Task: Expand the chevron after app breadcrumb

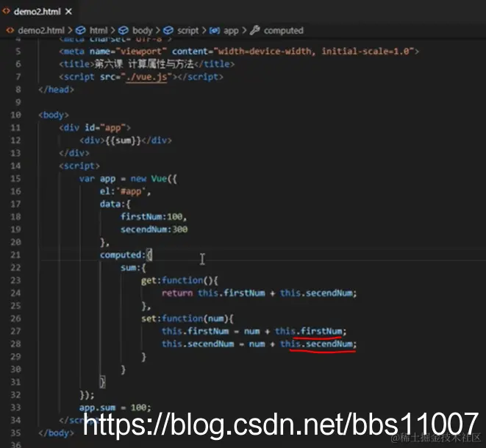Action: [x=244, y=30]
